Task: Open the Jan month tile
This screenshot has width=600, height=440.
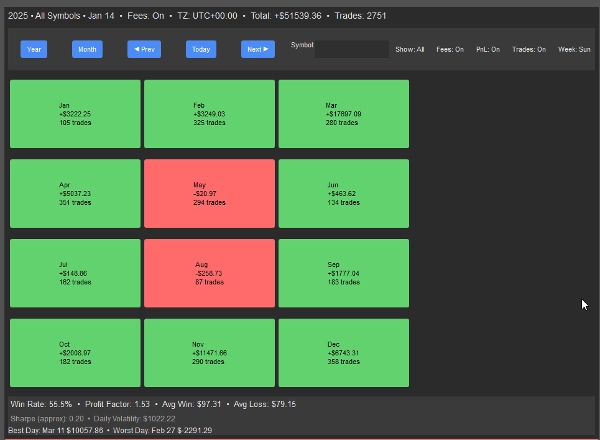Action: [75, 114]
